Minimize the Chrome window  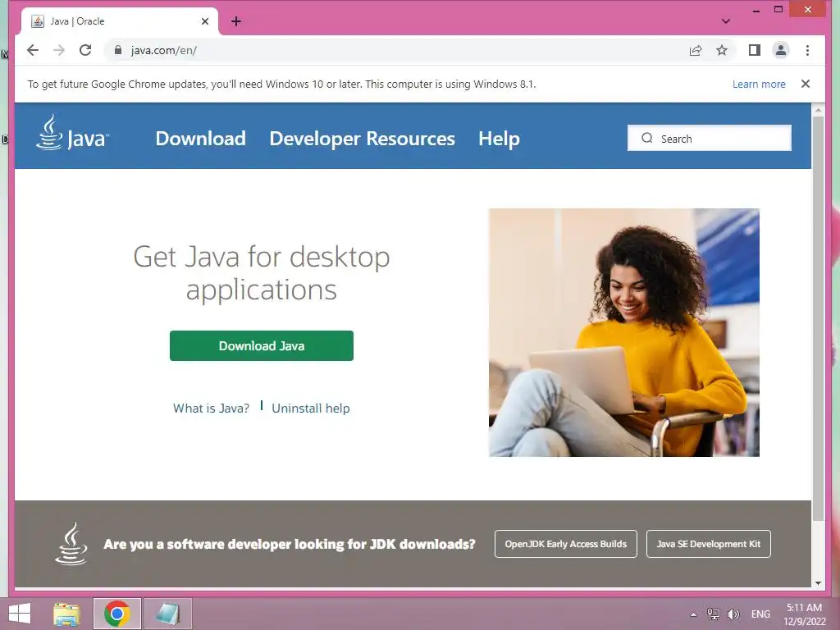(x=756, y=10)
